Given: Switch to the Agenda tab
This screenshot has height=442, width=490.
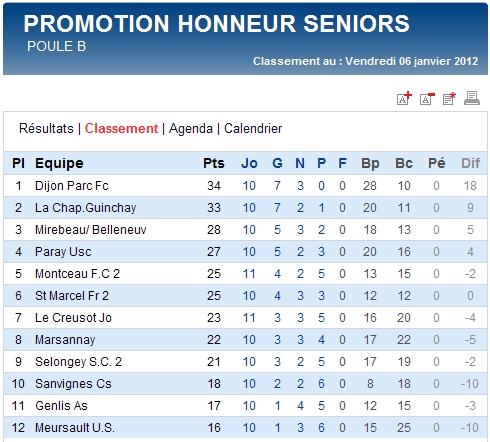Looking at the screenshot, I should tap(191, 129).
